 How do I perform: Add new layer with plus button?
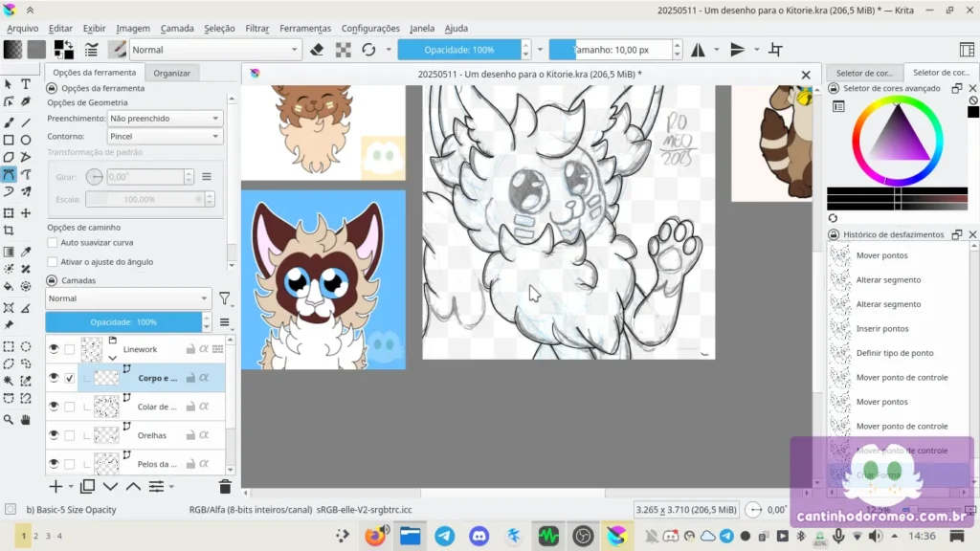56,486
